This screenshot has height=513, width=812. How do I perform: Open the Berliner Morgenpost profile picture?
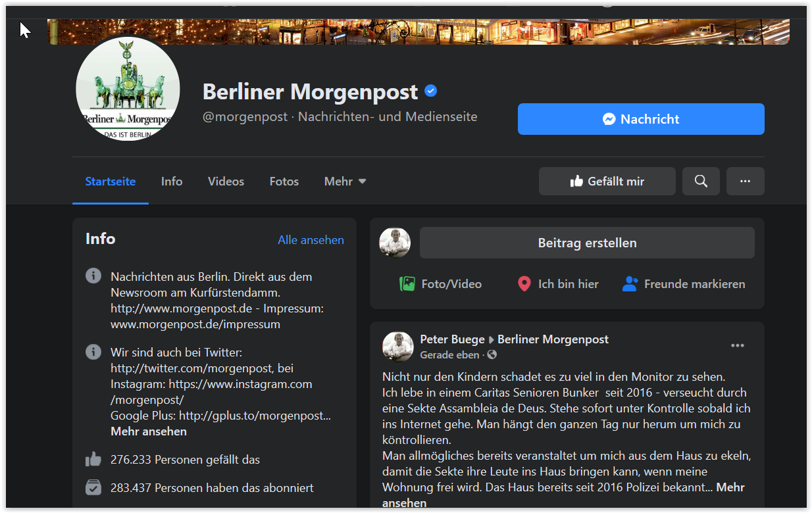pyautogui.click(x=128, y=89)
